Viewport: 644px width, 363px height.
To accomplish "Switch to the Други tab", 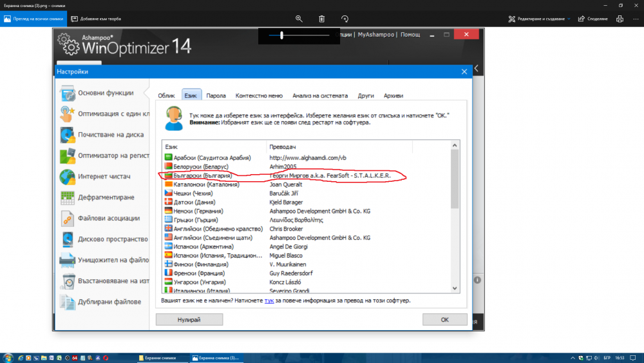I will click(366, 96).
